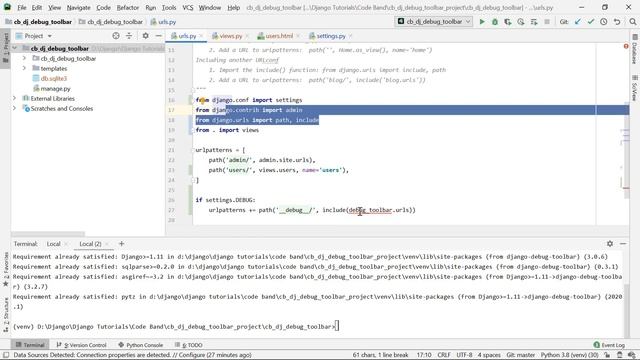Click the concurrency diagram run icon
This screenshot has height=360, width=640.
[x=534, y=22]
